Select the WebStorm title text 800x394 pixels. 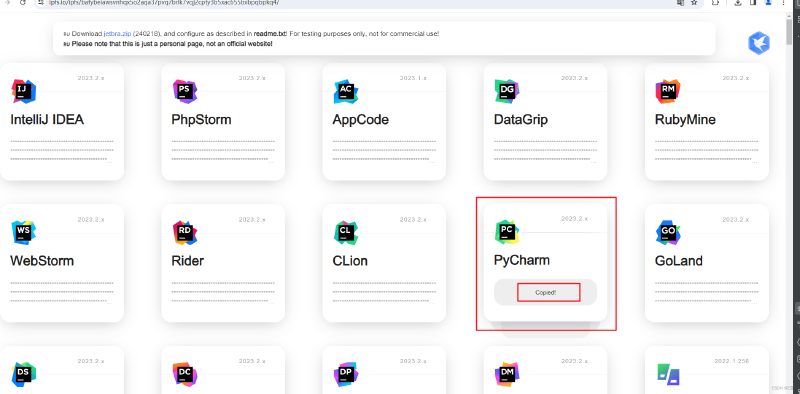[42, 261]
